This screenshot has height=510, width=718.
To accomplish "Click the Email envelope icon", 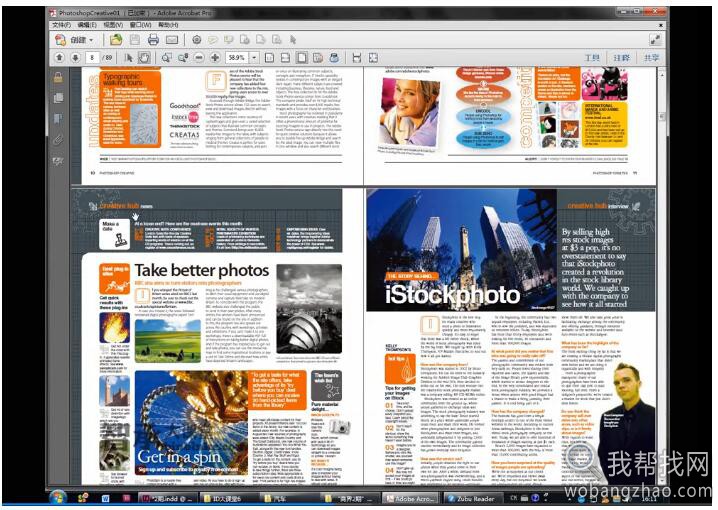I will 172,40.
